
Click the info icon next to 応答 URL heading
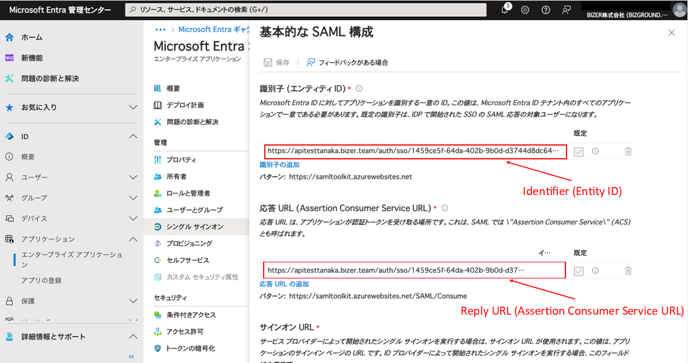point(444,208)
